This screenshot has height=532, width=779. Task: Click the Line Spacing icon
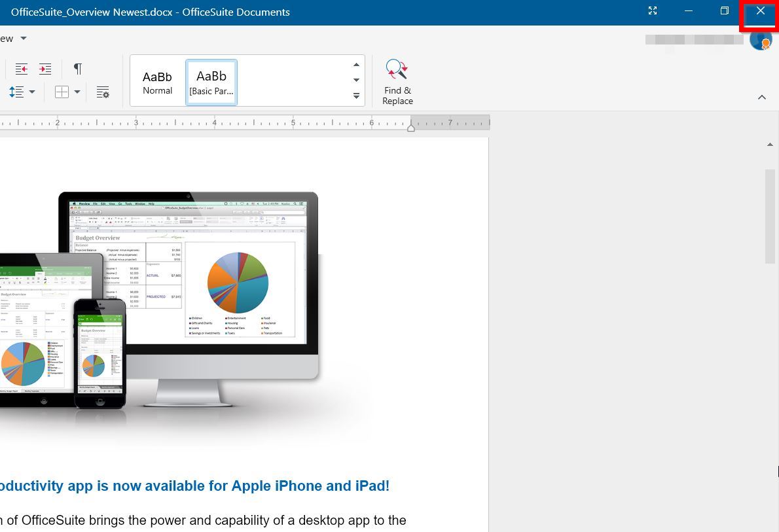(x=16, y=92)
